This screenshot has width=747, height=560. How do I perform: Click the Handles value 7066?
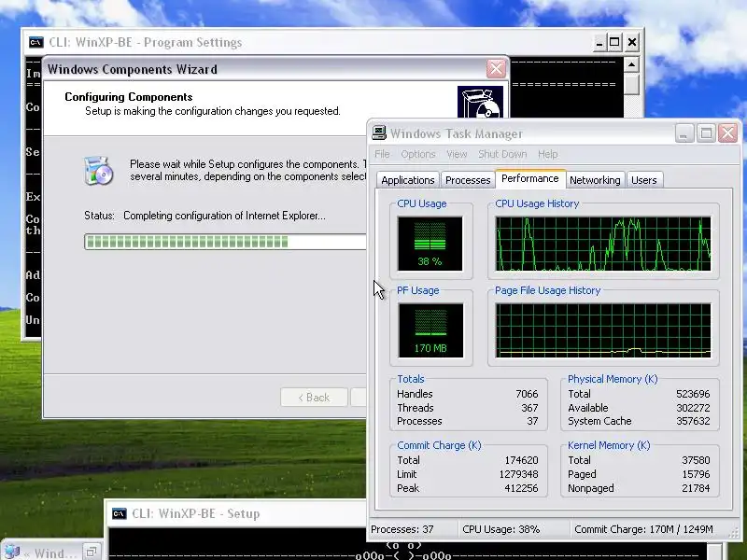(x=527, y=394)
